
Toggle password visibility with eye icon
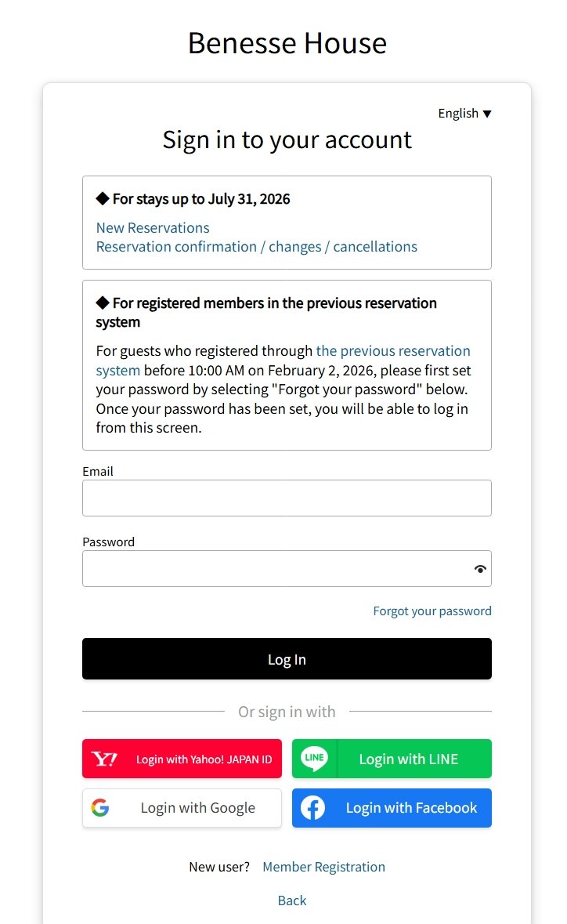point(480,569)
